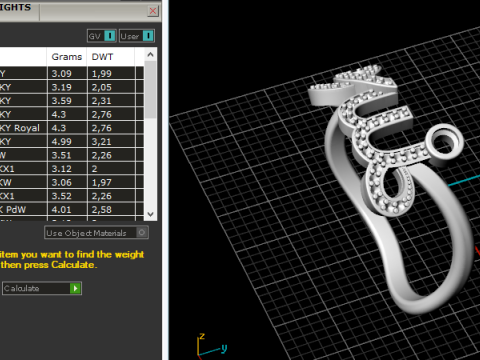The width and height of the screenshot is (480, 360).
Task: Click the Calculate button
Action: click(x=42, y=288)
